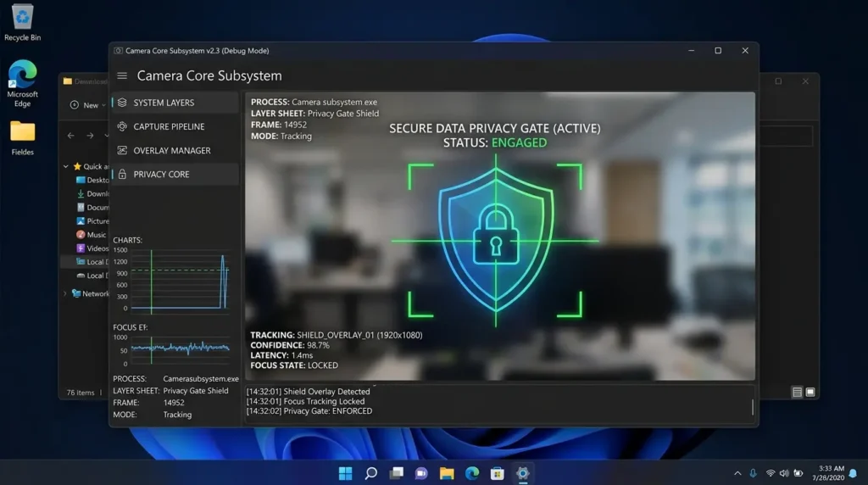This screenshot has height=485, width=868.
Task: Click the lock icon beside PRIVACY CORE
Action: 122,174
